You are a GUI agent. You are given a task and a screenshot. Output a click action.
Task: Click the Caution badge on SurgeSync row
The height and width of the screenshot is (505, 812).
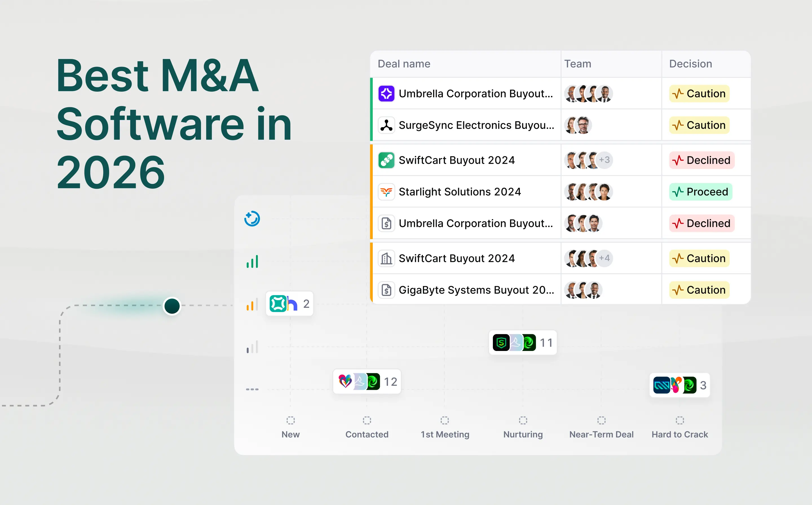(x=699, y=125)
